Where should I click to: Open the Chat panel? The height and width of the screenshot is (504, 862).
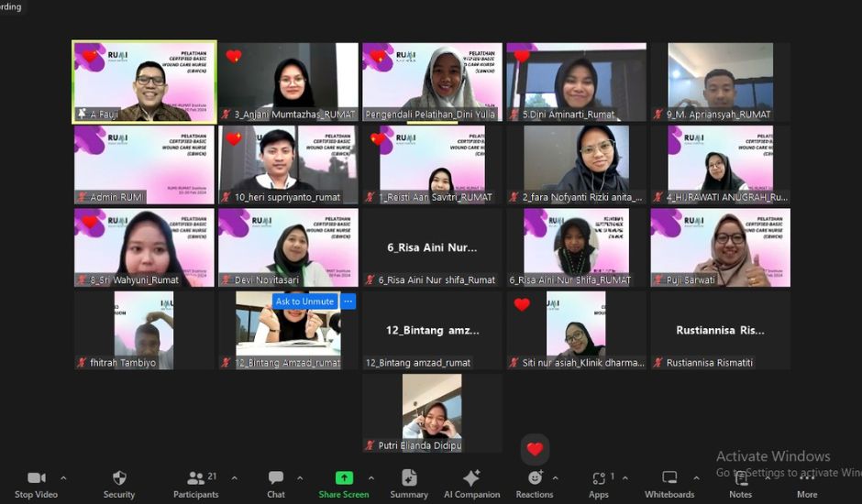(275, 478)
